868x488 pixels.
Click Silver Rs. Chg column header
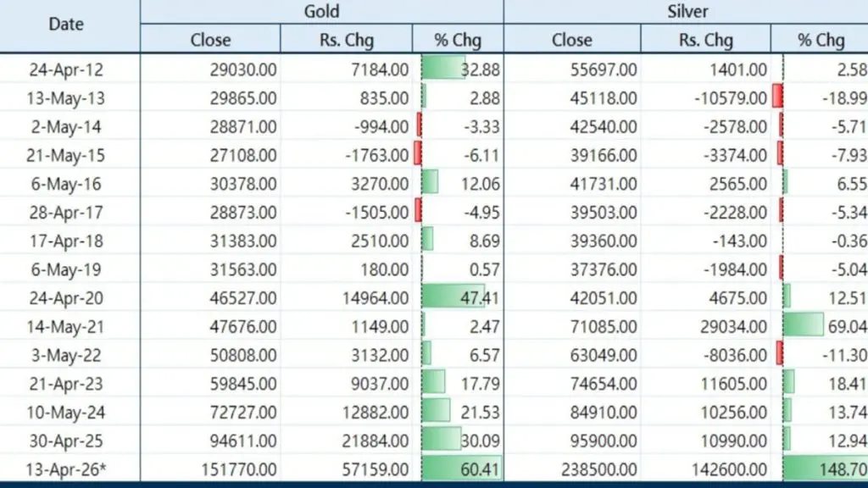tap(706, 39)
